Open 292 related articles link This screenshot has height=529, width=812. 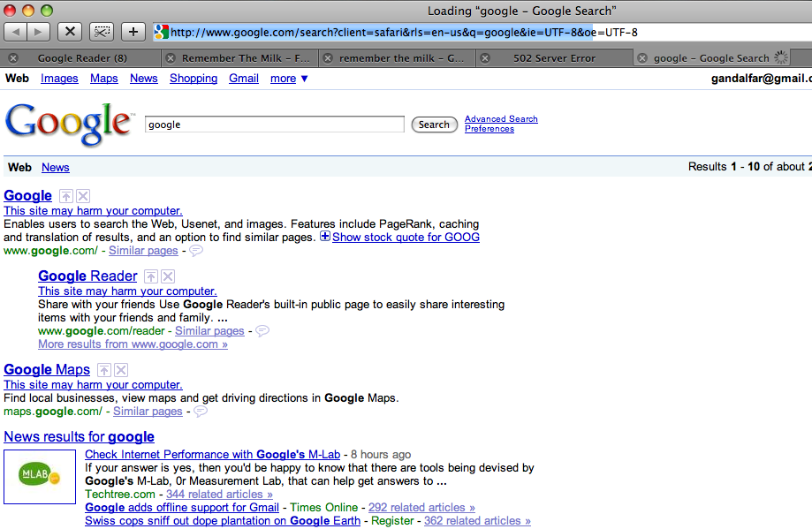422,508
